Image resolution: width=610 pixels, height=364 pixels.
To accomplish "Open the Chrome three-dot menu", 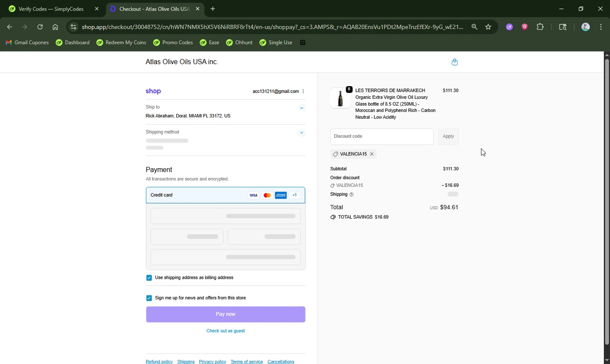I will 601,27.
